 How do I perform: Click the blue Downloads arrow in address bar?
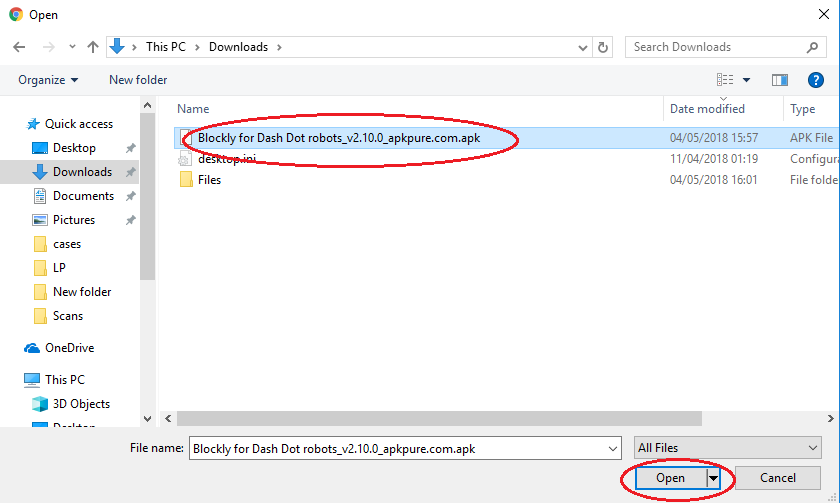click(117, 47)
